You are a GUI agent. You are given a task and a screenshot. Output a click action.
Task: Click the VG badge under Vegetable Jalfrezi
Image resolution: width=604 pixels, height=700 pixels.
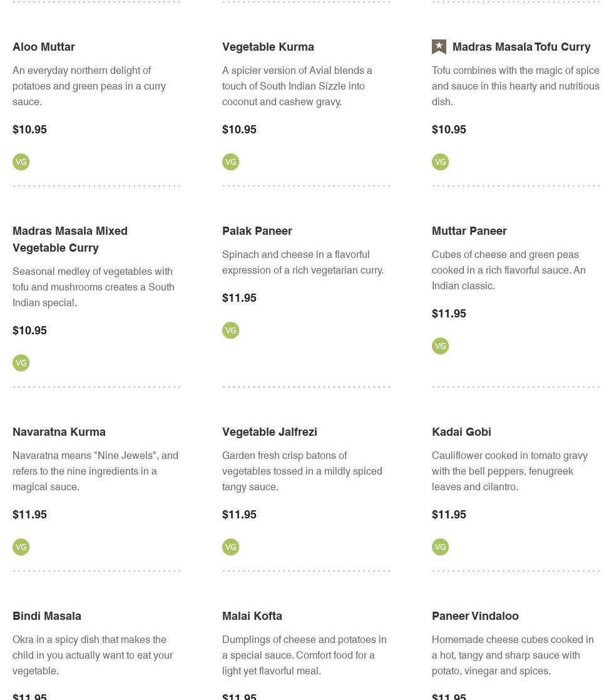(231, 547)
